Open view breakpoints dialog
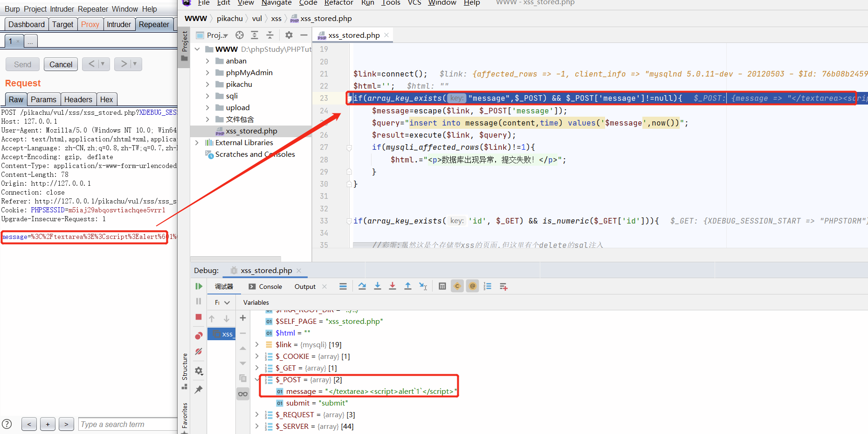 (199, 336)
